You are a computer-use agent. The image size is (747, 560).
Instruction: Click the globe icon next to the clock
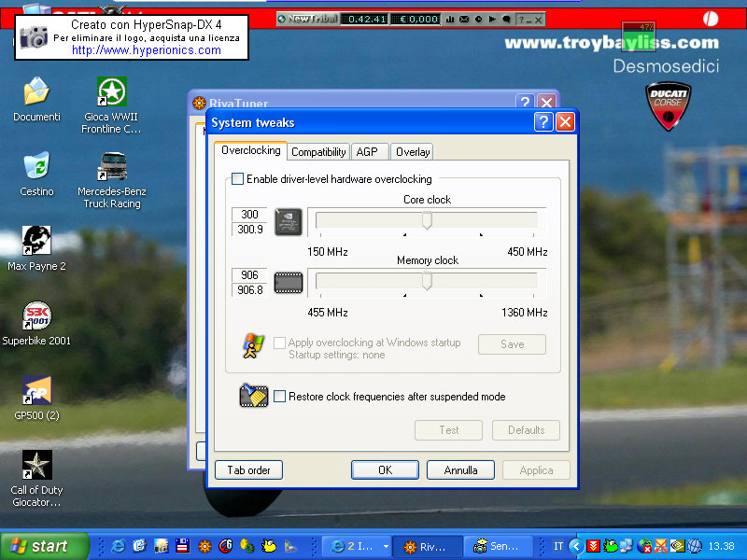click(x=694, y=546)
